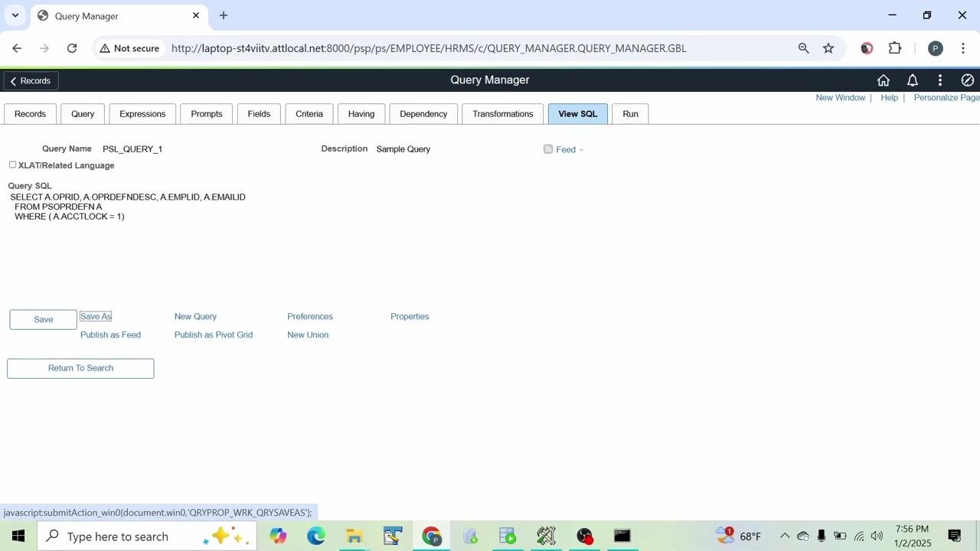The height and width of the screenshot is (551, 980).
Task: Open the Transformations tab
Action: (503, 114)
